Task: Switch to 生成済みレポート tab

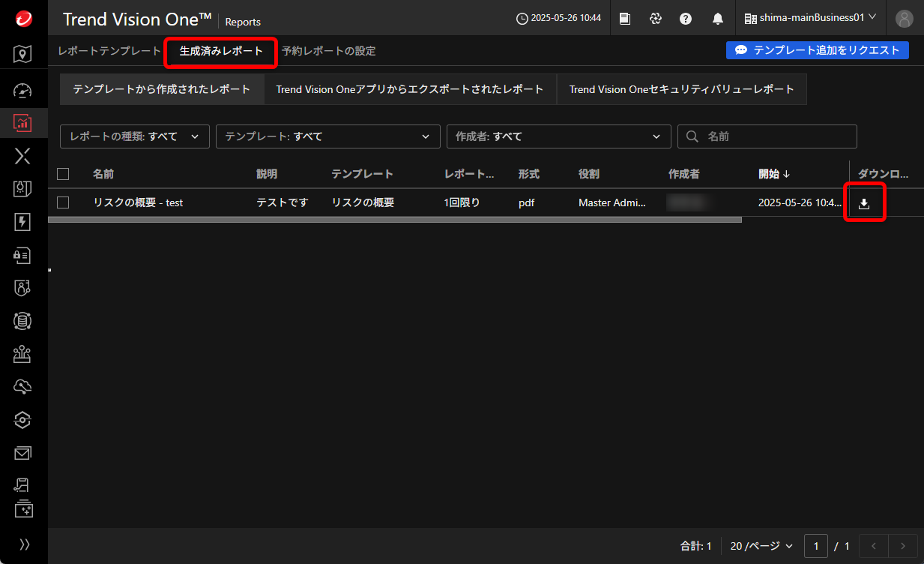Action: point(222,51)
